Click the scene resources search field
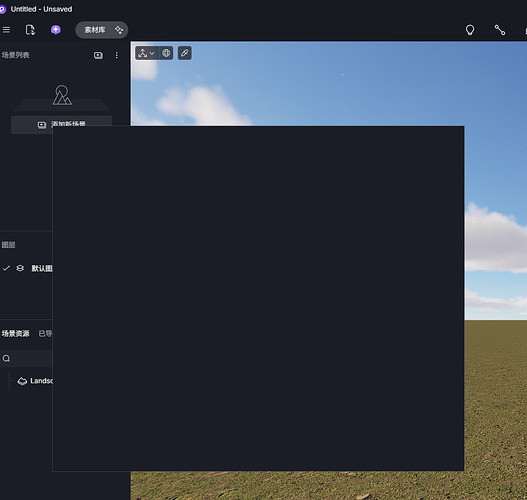527x500 pixels. click(x=26, y=359)
